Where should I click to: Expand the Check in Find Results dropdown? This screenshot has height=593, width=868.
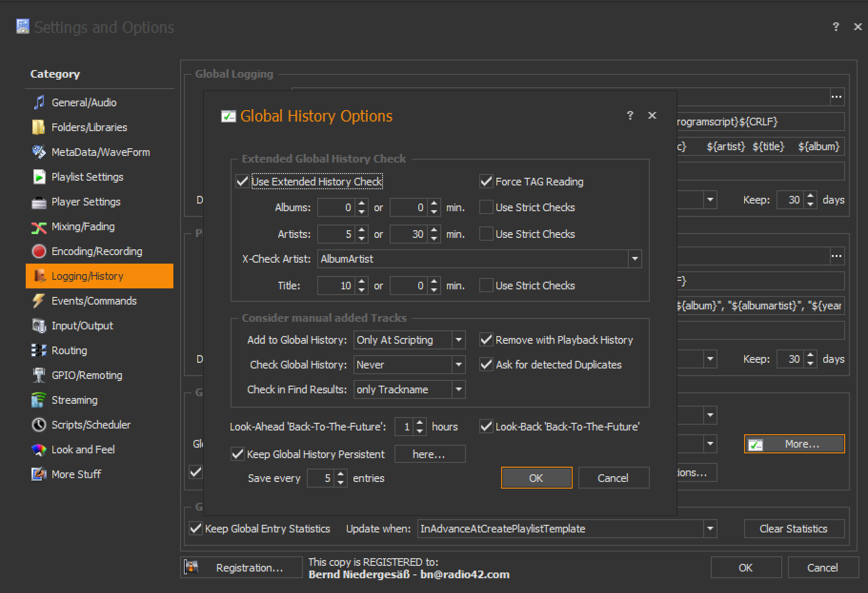458,389
